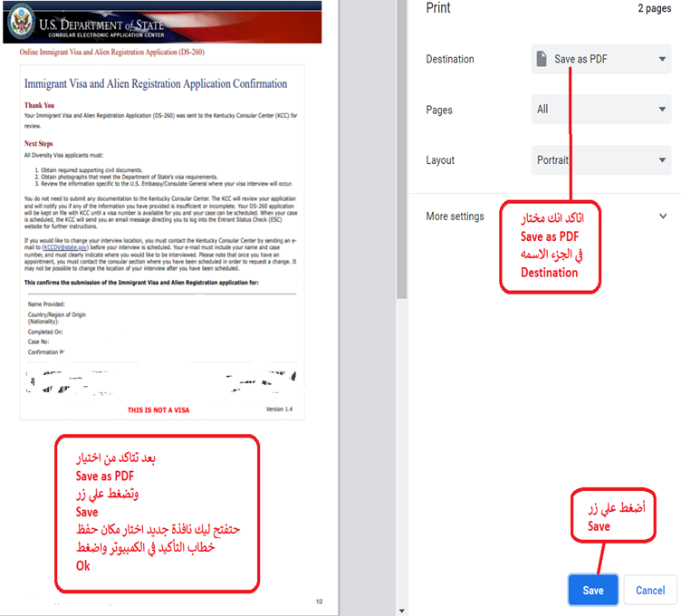
Task: Click the print preview vertical scrollbar
Action: pyautogui.click(x=402, y=181)
